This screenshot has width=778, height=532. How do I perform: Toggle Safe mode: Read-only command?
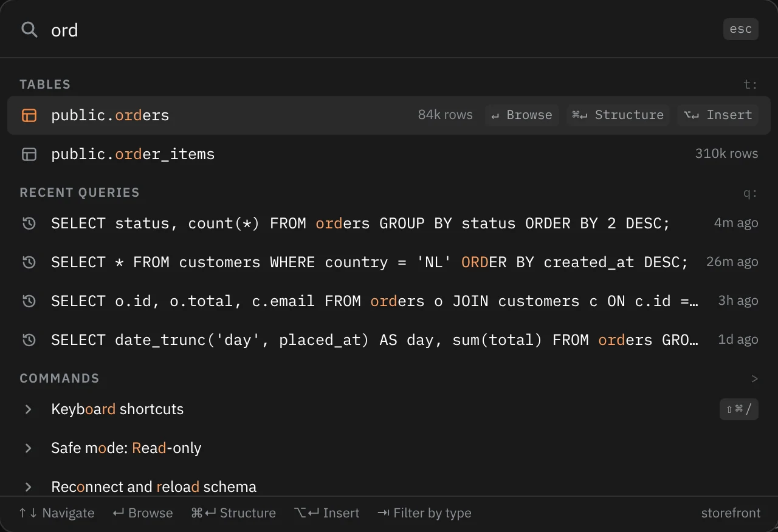[x=389, y=448]
